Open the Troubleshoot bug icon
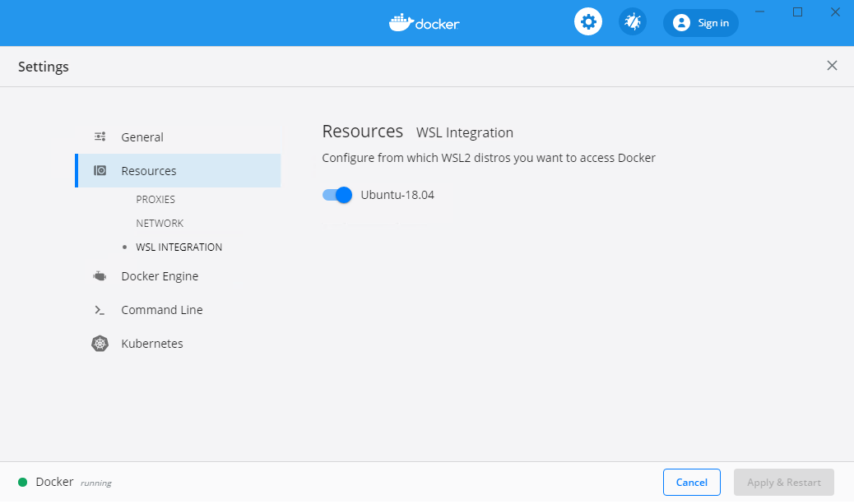The height and width of the screenshot is (504, 854). tap(632, 21)
